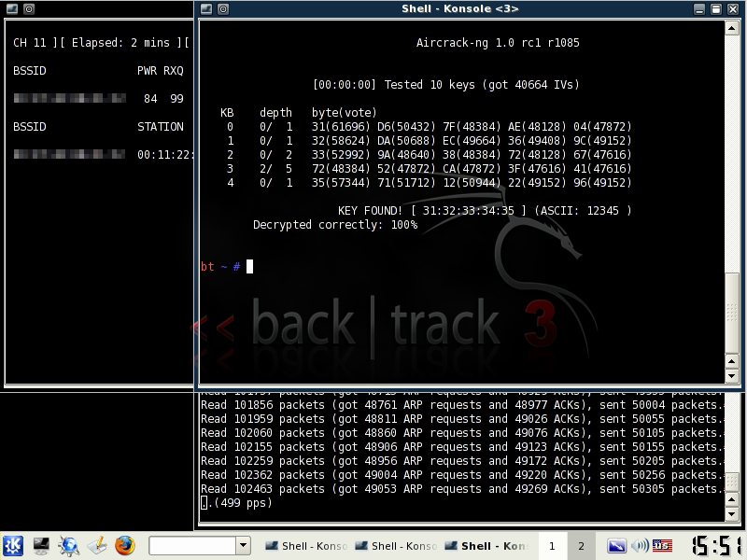Viewport: 747px width, 560px height.
Task: Click scroll-up arrow of the aireplay window scrollbar
Action: pos(732,500)
